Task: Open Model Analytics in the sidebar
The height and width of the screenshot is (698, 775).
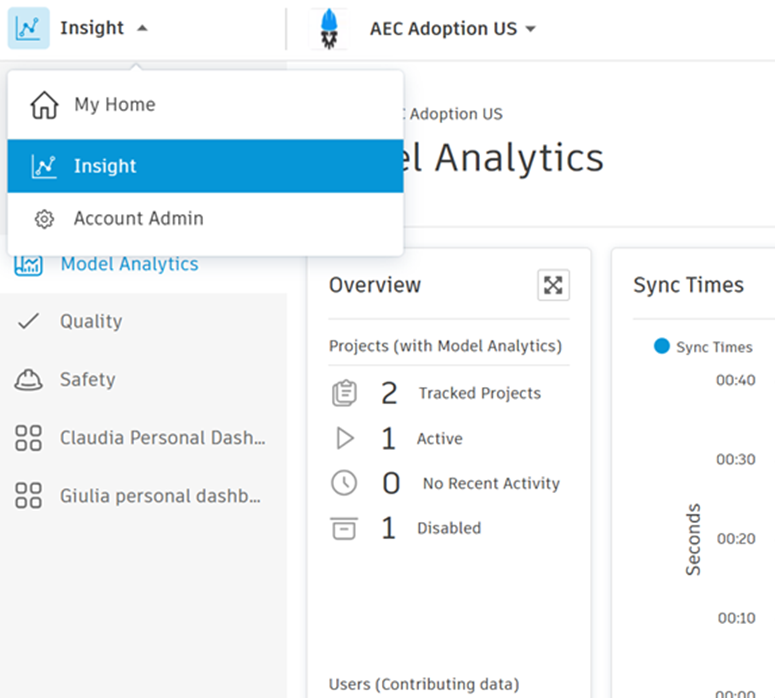Action: click(129, 264)
